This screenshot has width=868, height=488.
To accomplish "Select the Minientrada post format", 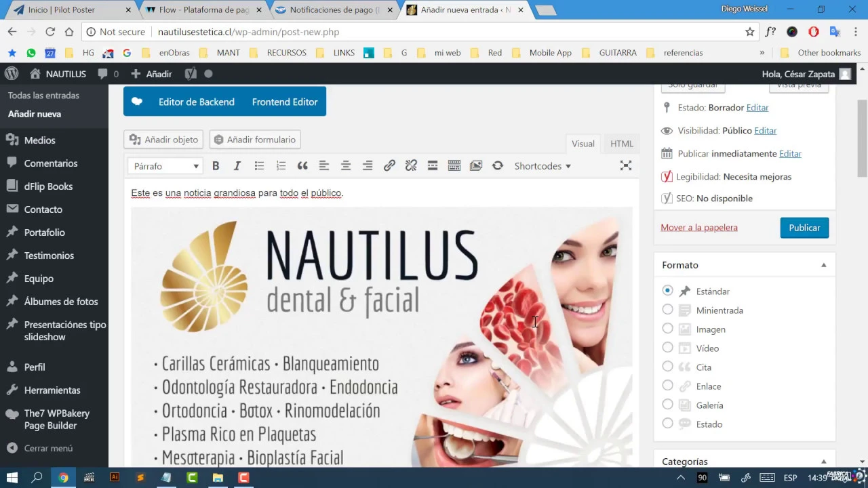I will pos(668,309).
